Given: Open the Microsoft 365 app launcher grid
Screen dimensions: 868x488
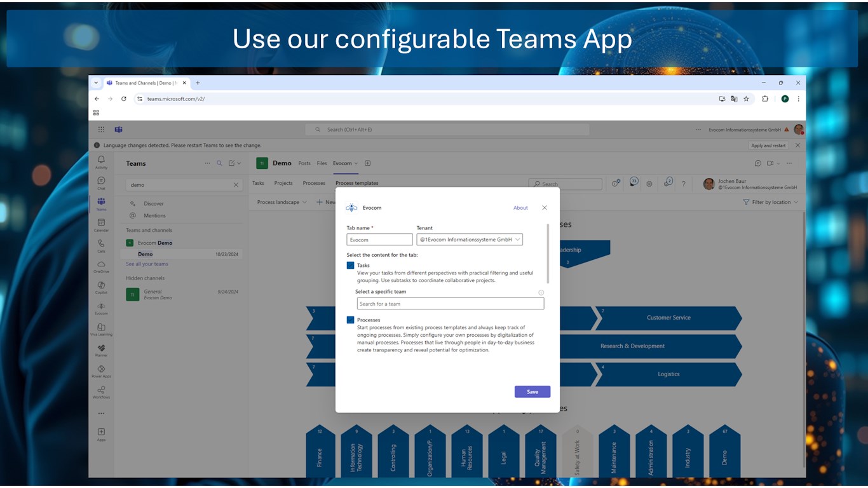Looking at the screenshot, I should pos(101,129).
